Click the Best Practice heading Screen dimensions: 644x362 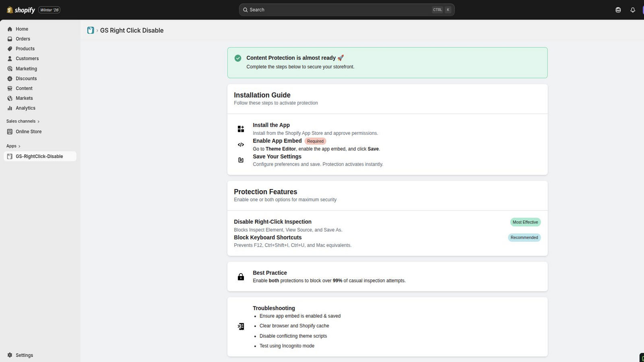[270, 273]
